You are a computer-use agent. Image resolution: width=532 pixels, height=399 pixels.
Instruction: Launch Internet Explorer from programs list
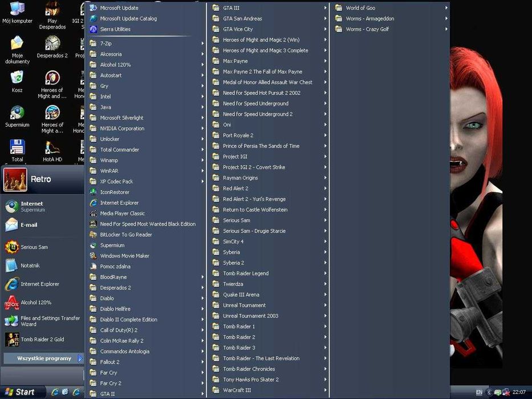click(146, 202)
